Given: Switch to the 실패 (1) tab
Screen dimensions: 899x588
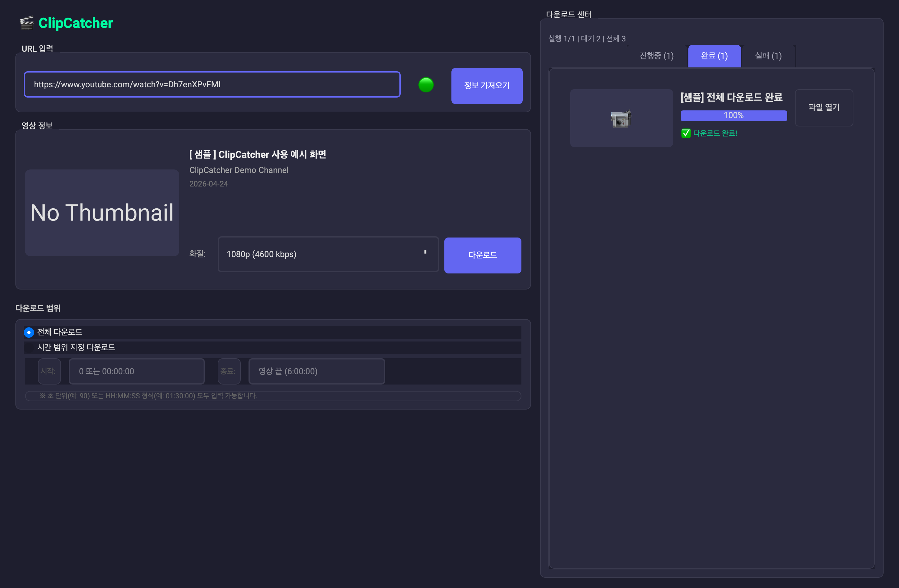Looking at the screenshot, I should pyautogui.click(x=768, y=56).
